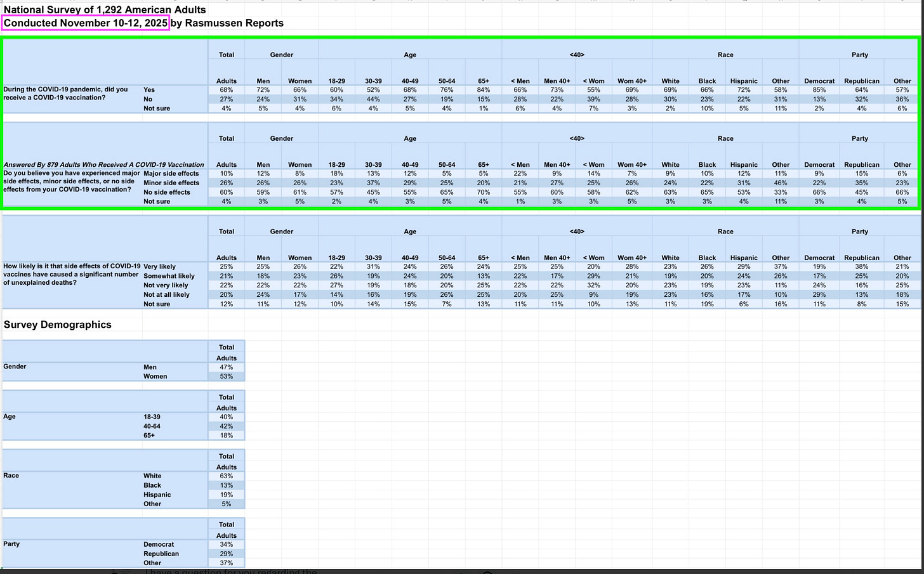
Task: Select the 44% cell for 30-39 in No row
Action: tap(373, 100)
